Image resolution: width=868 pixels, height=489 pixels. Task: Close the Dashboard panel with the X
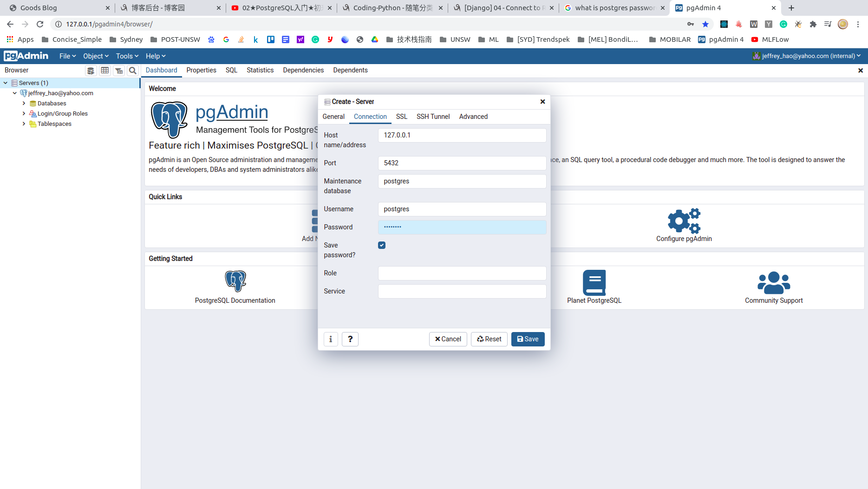[x=861, y=71]
